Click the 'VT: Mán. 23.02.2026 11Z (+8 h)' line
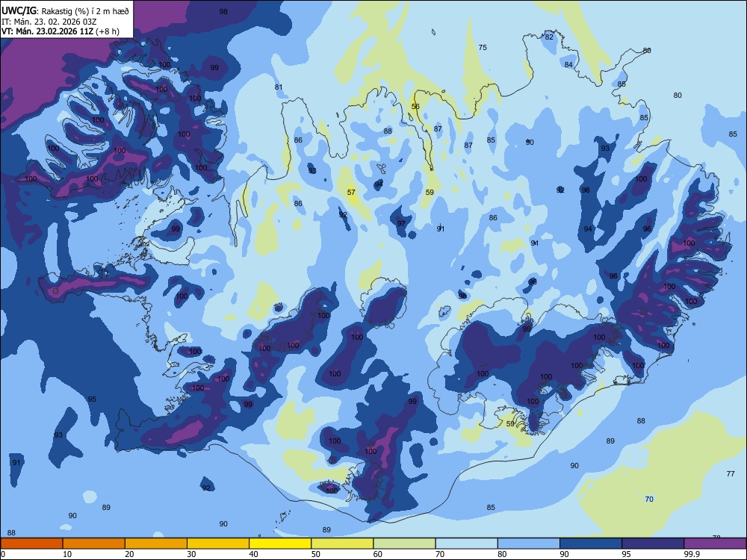Image resolution: width=747 pixels, height=560 pixels. point(60,31)
